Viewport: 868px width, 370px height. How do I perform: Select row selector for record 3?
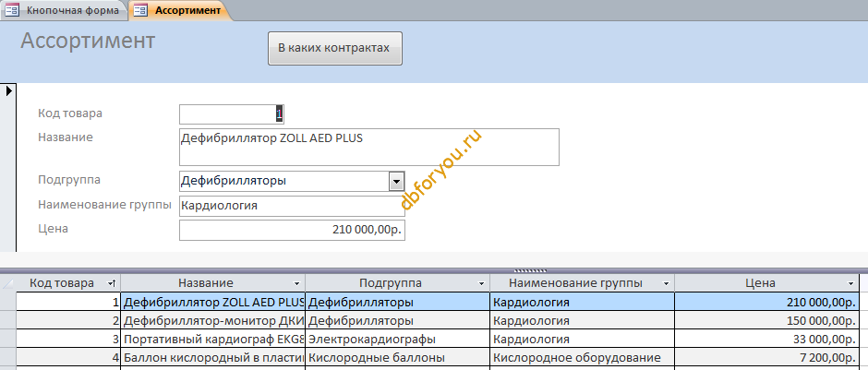[7, 339]
